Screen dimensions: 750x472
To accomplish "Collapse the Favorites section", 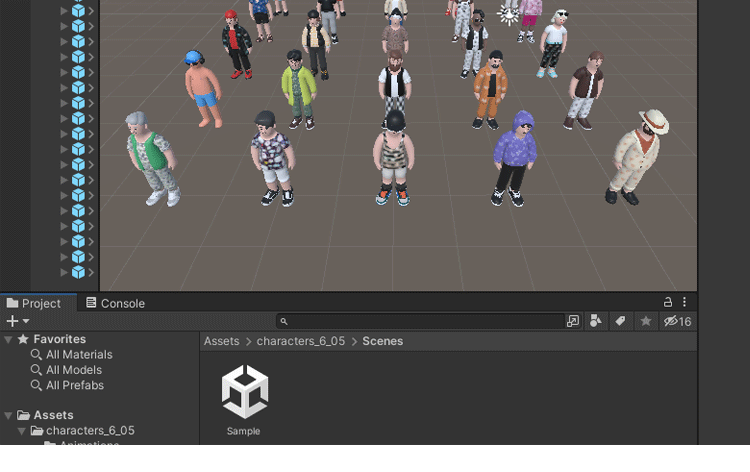I will coord(8,340).
